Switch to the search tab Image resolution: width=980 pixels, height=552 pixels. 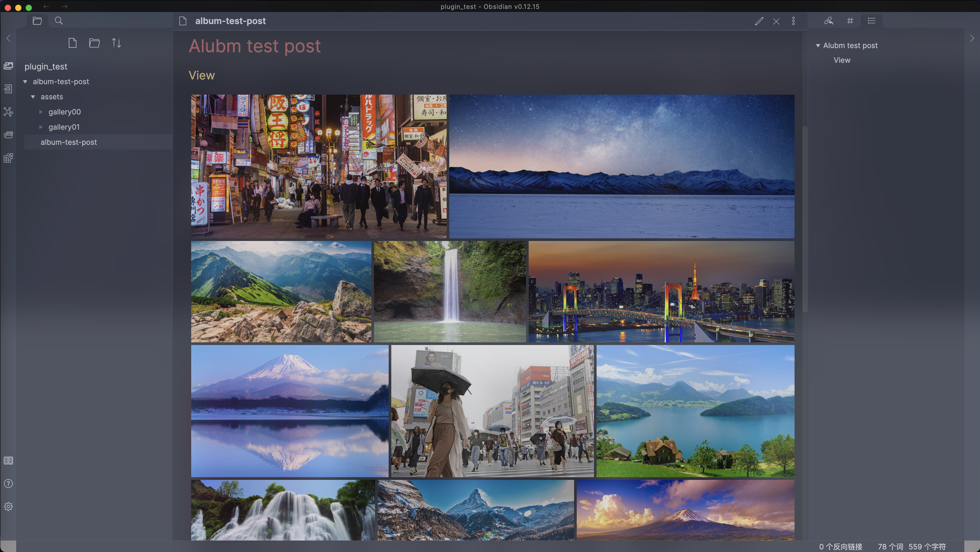point(59,21)
